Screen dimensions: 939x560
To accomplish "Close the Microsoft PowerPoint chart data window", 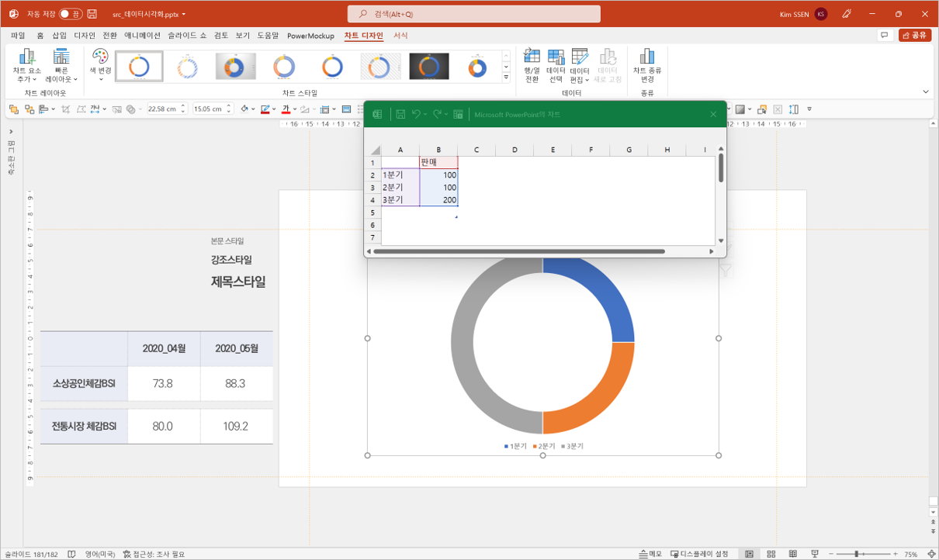I will (x=713, y=114).
